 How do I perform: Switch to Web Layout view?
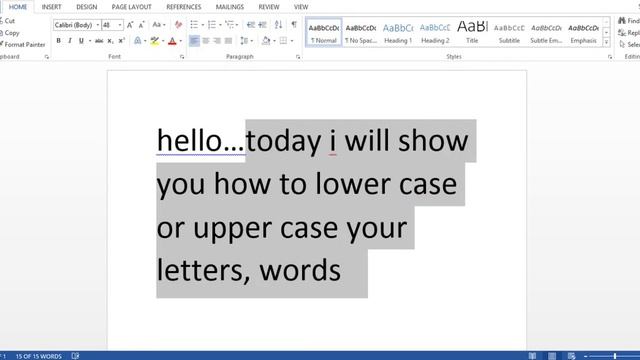coord(571,356)
